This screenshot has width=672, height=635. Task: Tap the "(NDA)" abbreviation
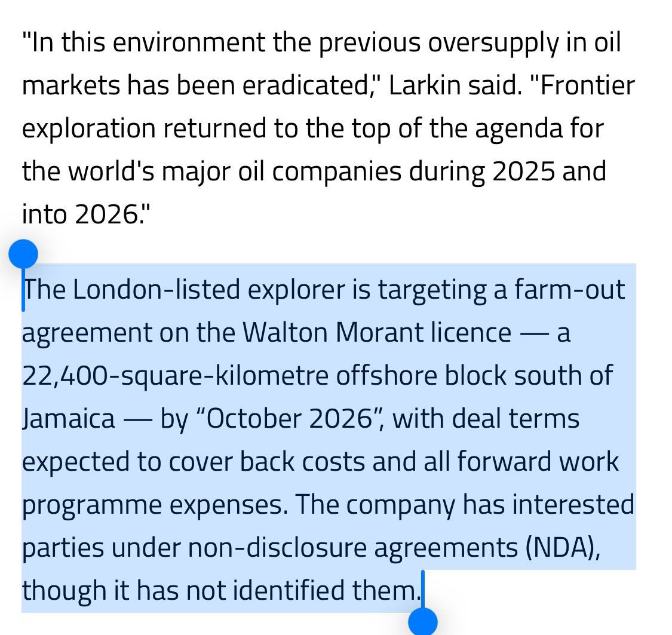click(563, 548)
